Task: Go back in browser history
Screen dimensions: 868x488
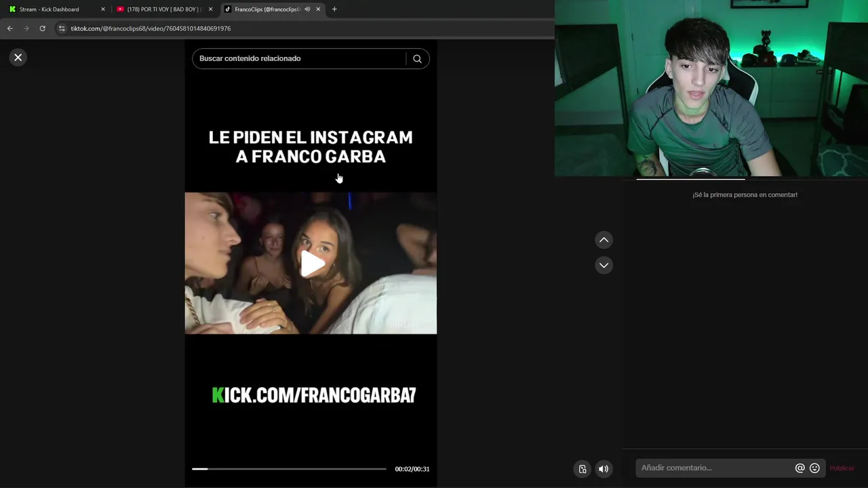Action: tap(9, 28)
